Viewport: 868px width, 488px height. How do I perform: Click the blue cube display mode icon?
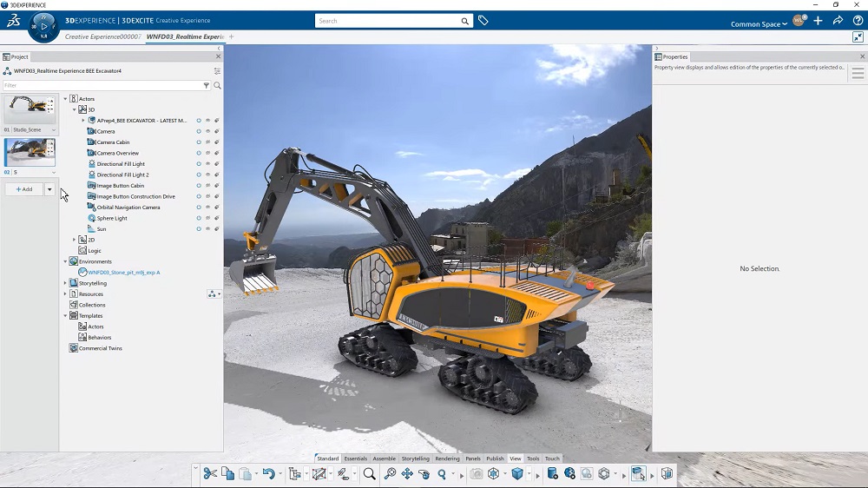click(517, 473)
